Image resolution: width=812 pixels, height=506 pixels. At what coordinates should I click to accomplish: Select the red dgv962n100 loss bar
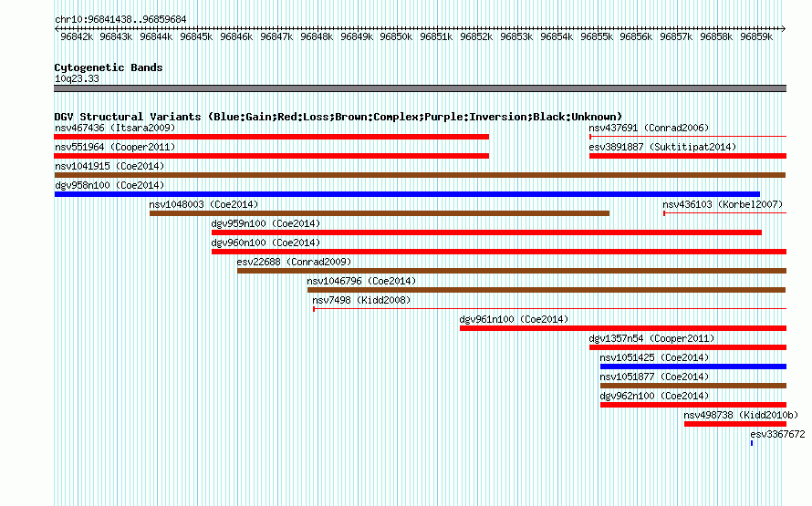tap(693, 405)
